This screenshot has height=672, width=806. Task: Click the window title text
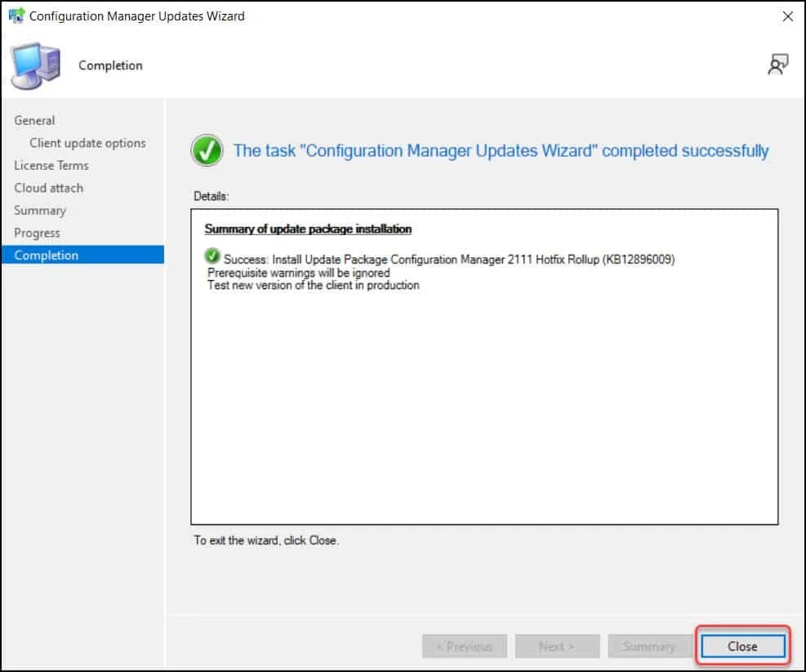(x=136, y=16)
